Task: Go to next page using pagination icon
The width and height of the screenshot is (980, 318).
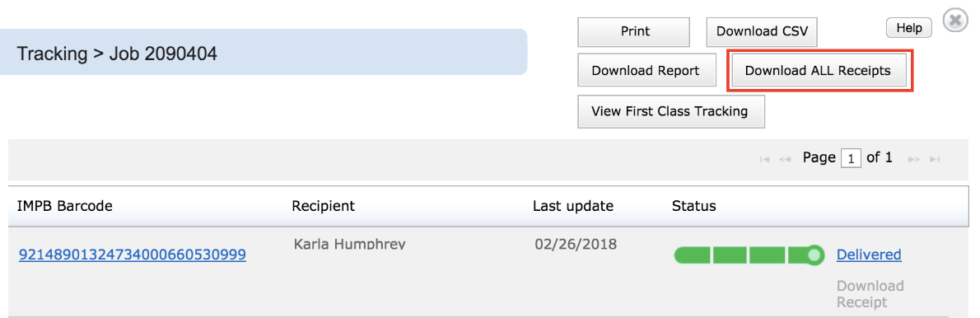Action: pyautogui.click(x=914, y=160)
